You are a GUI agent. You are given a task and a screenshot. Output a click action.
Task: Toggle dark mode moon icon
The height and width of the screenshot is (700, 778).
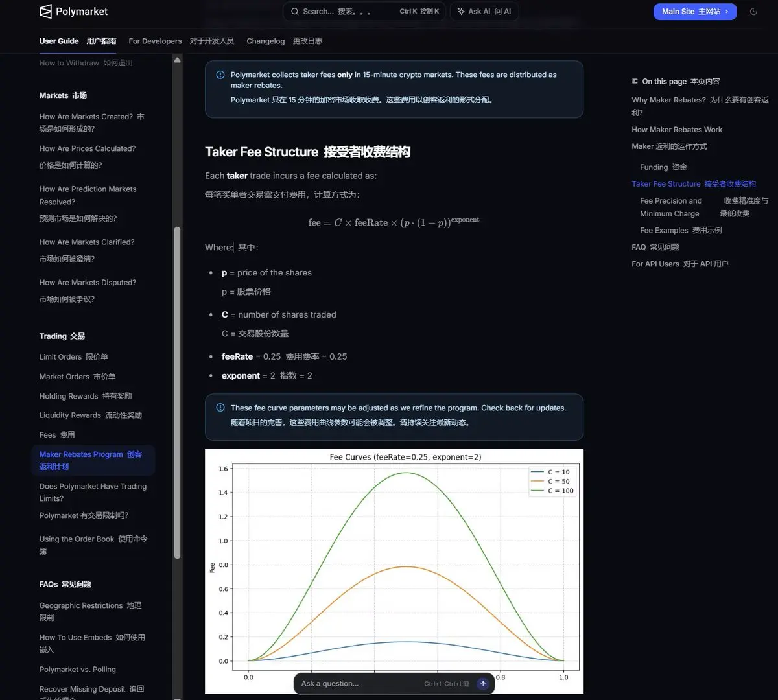point(753,12)
